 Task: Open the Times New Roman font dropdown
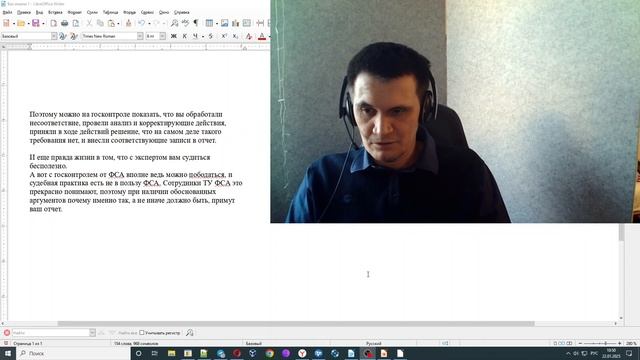point(140,36)
